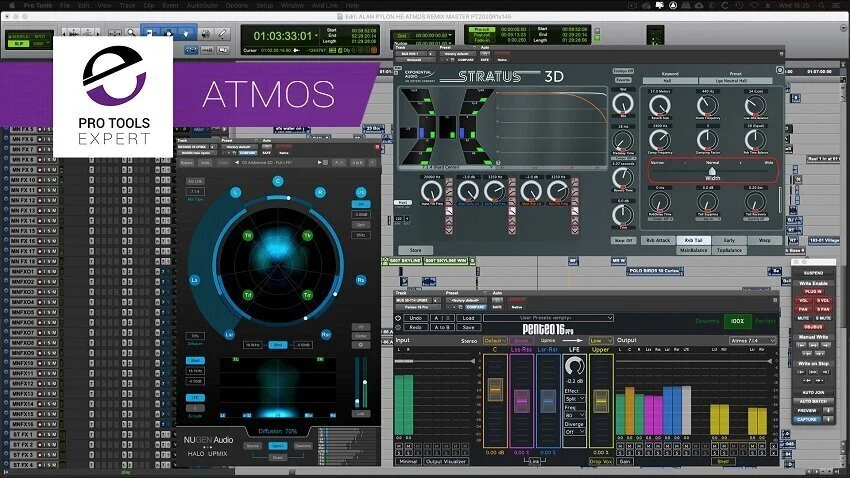Screen dimensions: 850x478
Task: Click the Load button in Penteo
Action: (468, 318)
